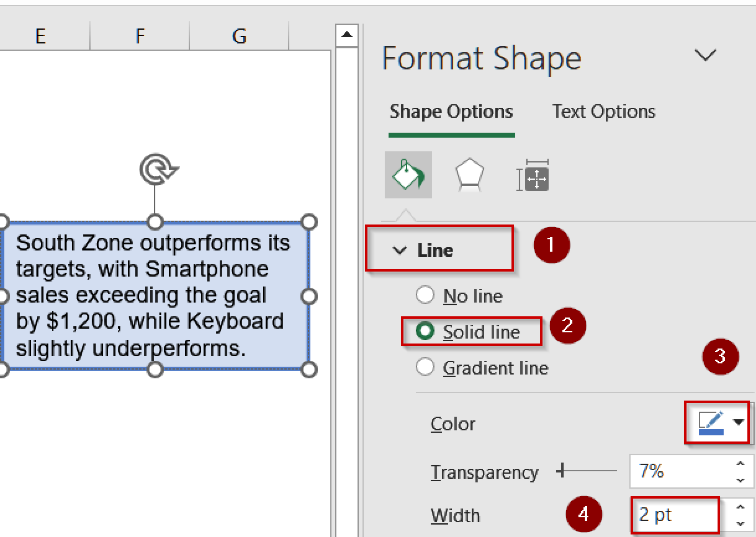Click the Width 2 pt input field
Image resolution: width=756 pixels, height=537 pixels.
click(676, 515)
